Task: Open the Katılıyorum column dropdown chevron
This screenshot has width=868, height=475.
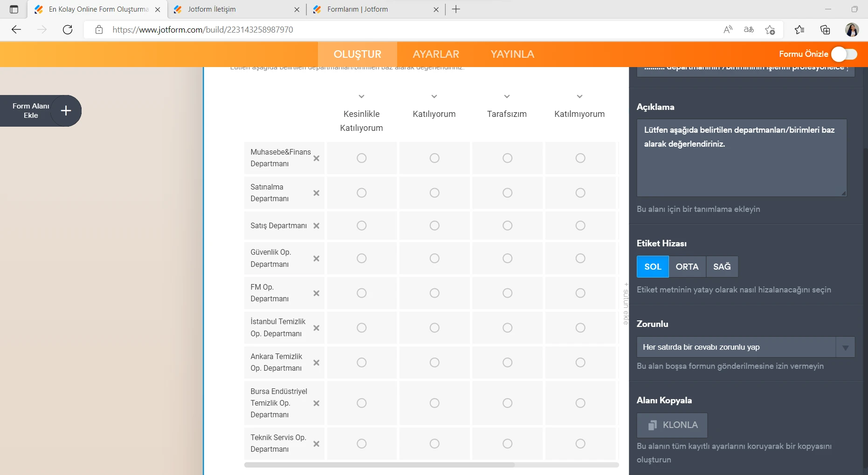Action: (434, 96)
